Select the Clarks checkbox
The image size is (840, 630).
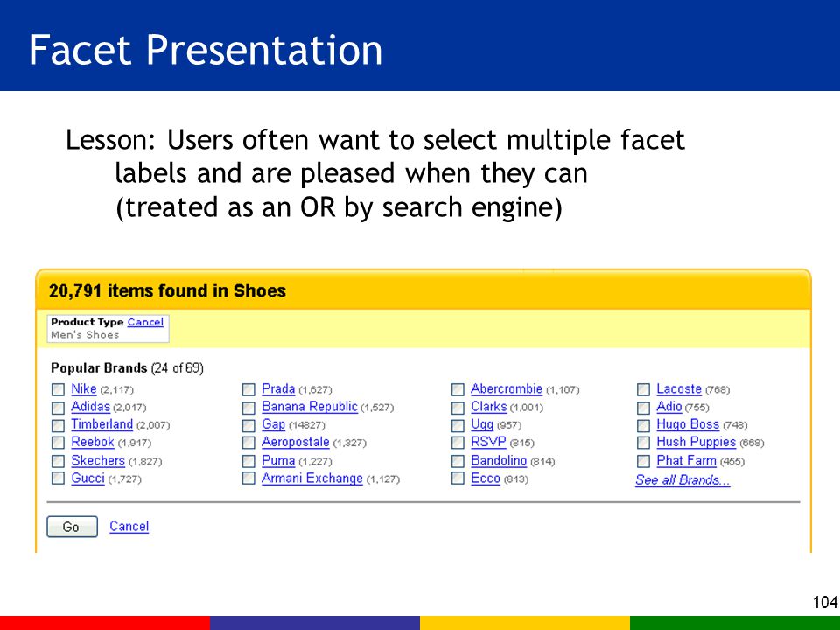point(458,408)
